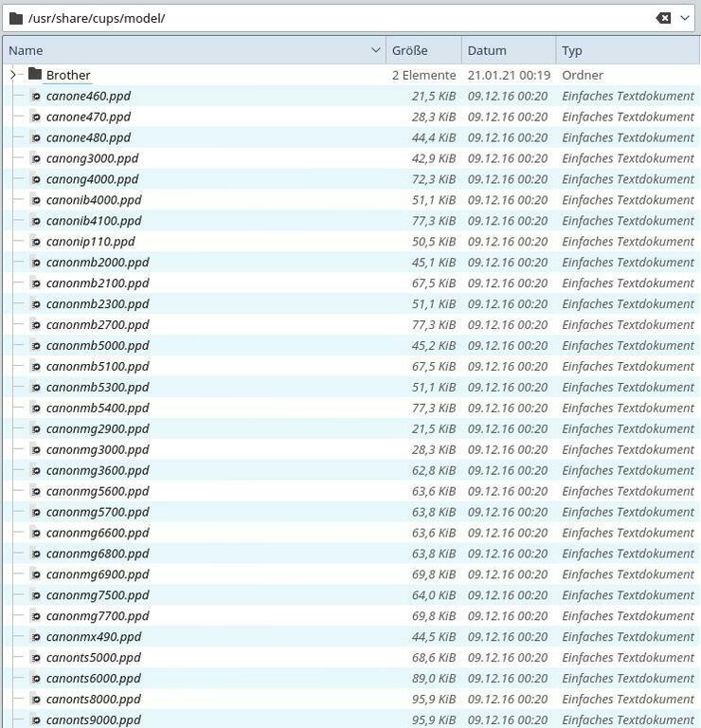Click the file icon of canonmg3600.ppd
The width and height of the screenshot is (701, 728).
click(36, 470)
